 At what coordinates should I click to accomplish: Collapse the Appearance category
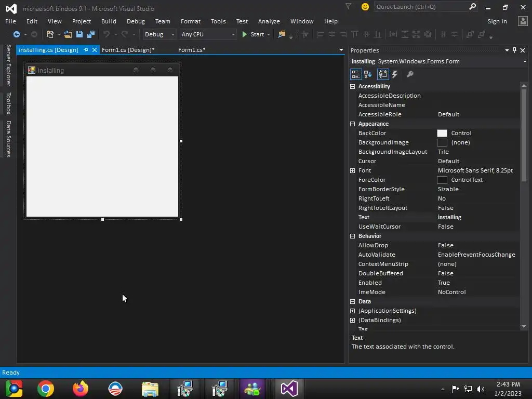353,124
